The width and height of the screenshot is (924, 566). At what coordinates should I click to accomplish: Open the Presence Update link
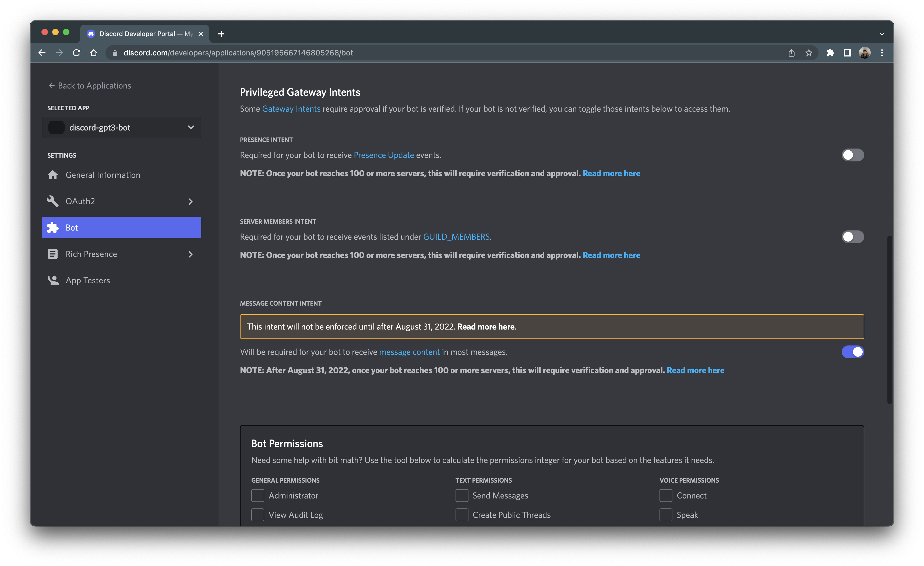pos(384,155)
